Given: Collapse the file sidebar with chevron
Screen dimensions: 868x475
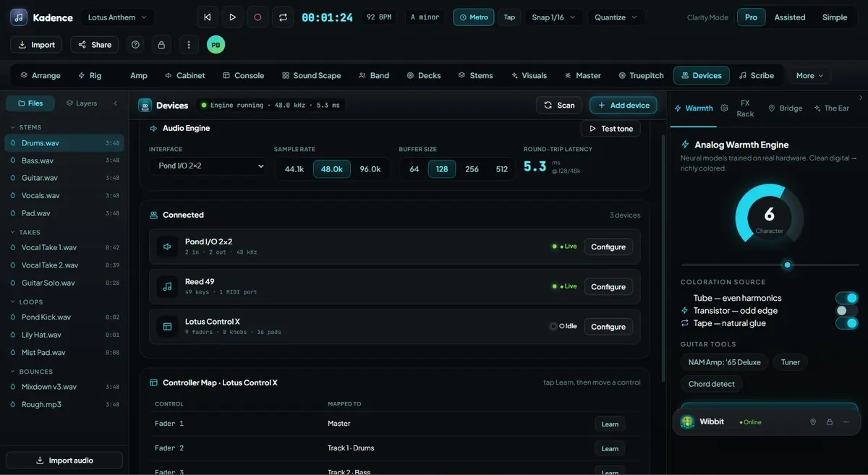Looking at the screenshot, I should [115, 103].
